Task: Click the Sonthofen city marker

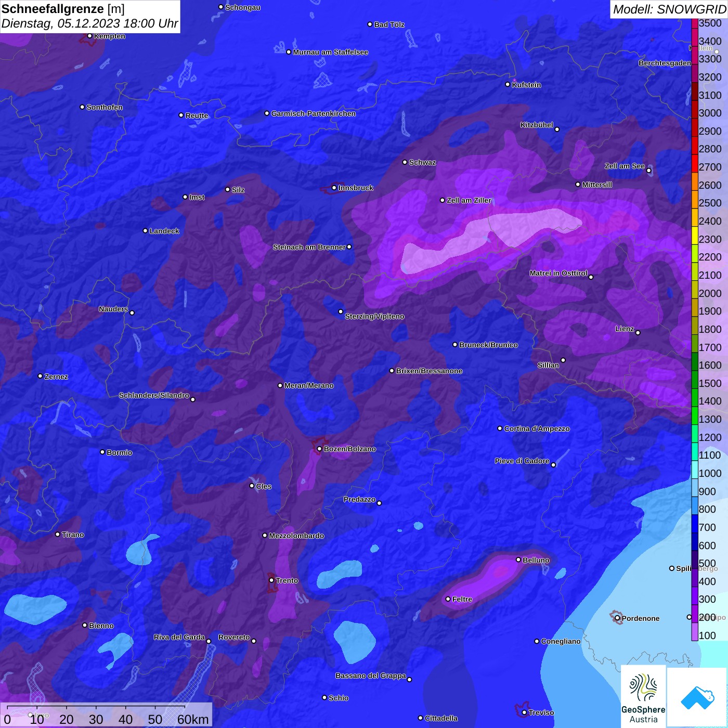Action: coord(82,107)
